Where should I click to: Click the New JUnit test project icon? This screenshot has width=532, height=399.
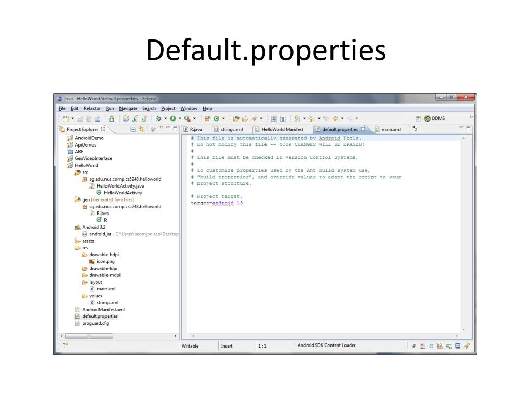(x=135, y=118)
